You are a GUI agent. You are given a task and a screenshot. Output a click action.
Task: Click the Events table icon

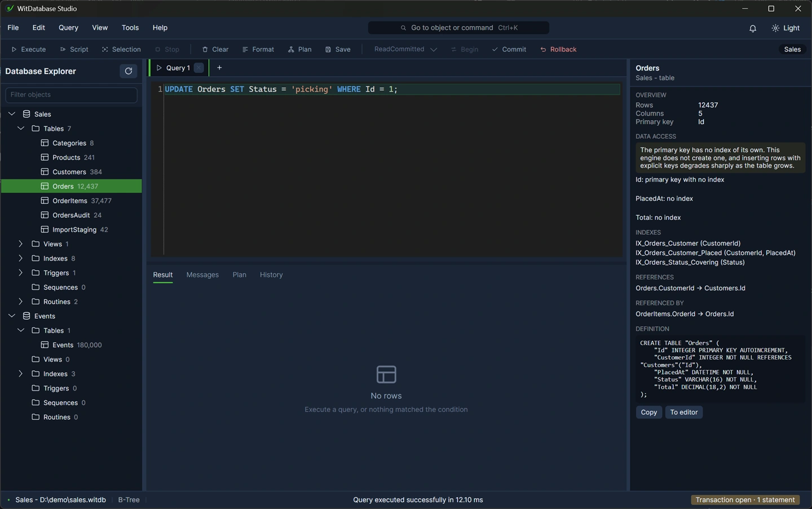[x=45, y=345]
